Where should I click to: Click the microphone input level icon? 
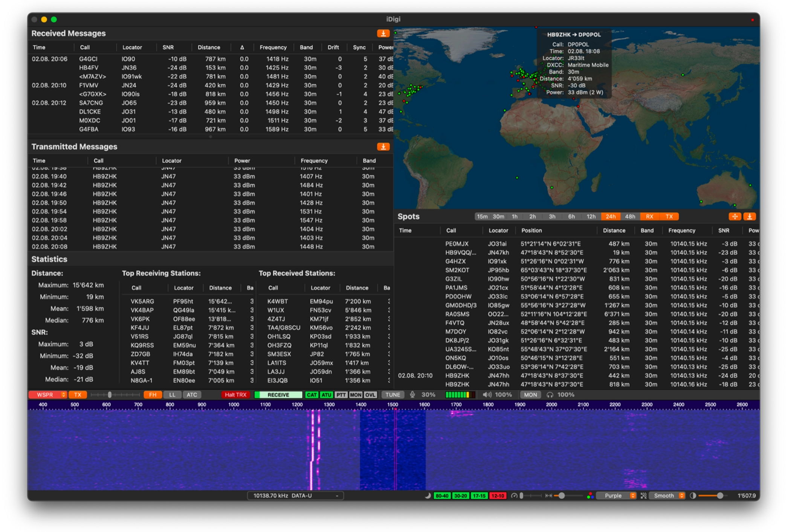(x=412, y=395)
